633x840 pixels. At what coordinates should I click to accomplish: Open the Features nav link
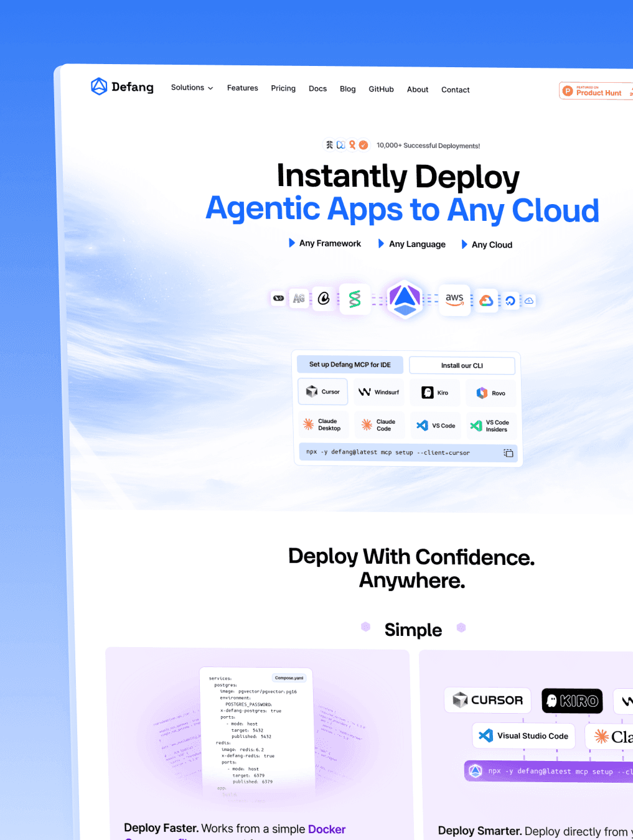[x=243, y=88]
